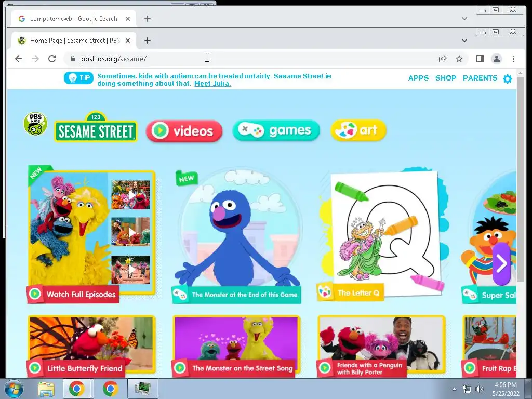Open the games section

pos(276,130)
